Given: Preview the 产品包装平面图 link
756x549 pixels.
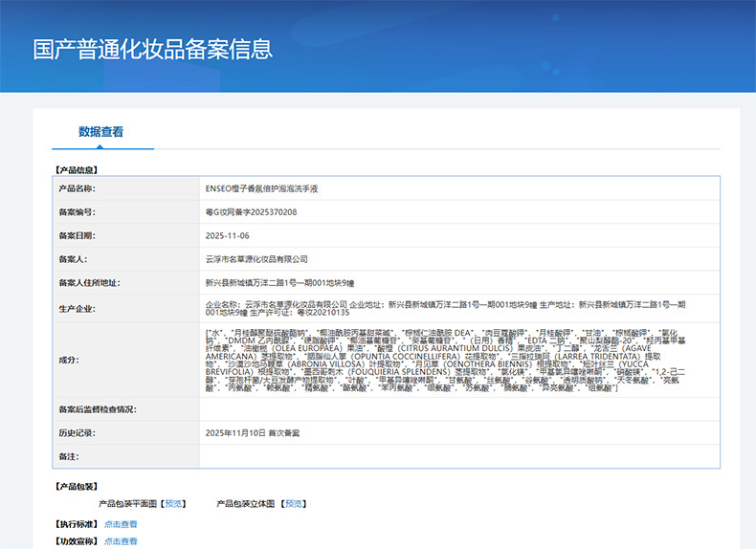Looking at the screenshot, I should [x=173, y=504].
